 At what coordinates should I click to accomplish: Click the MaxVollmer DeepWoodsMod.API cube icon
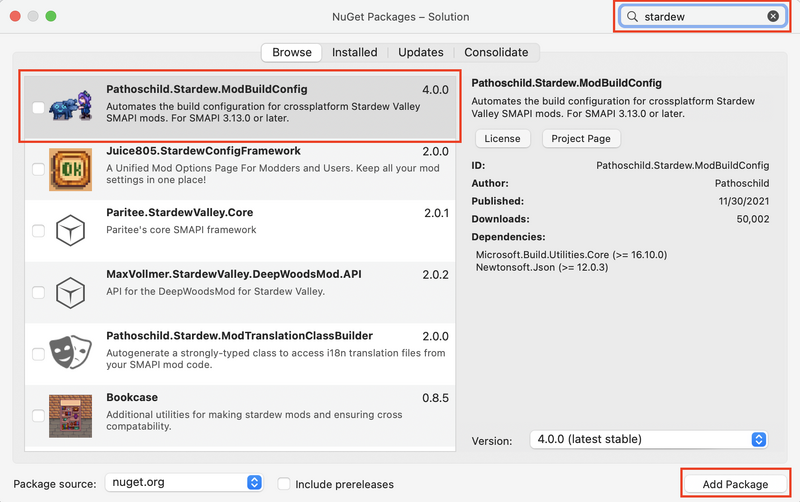coord(70,292)
